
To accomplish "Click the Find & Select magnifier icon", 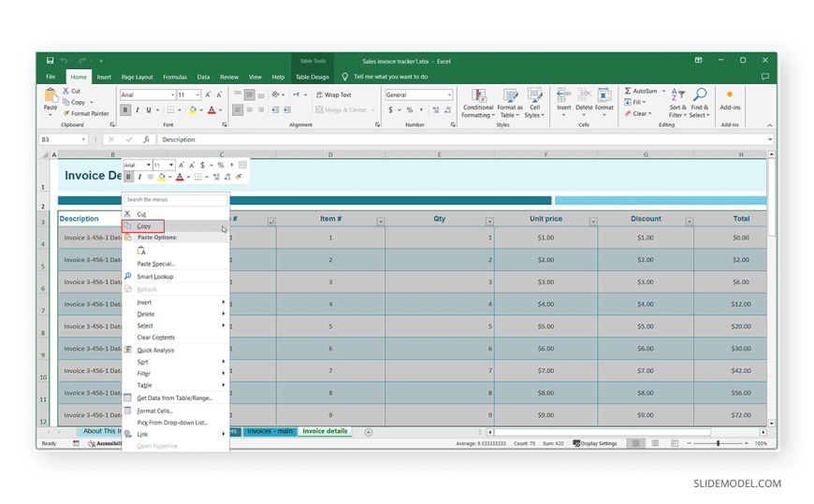I will point(700,95).
